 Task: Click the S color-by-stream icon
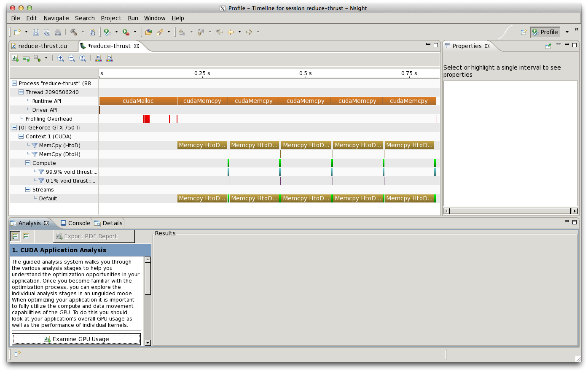110,59
